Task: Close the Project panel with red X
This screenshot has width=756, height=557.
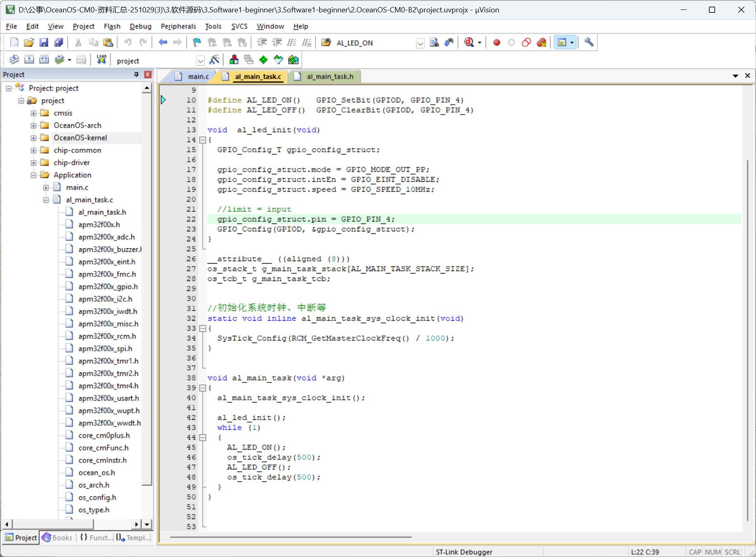Action: [148, 74]
